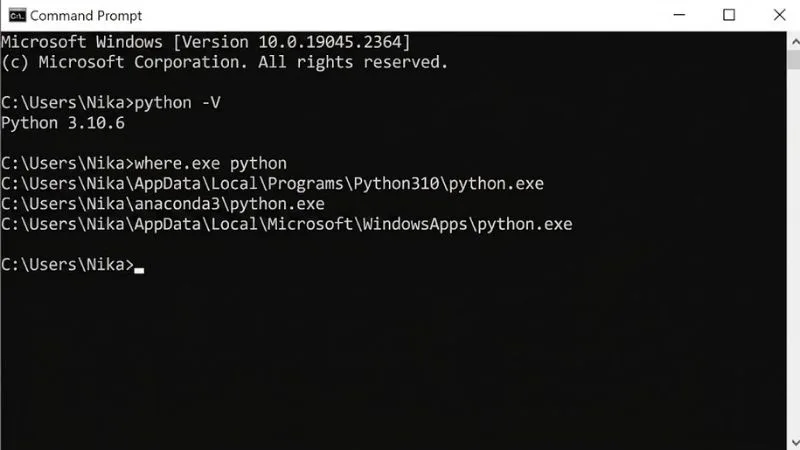Minimize the Command Prompt window
Image resolution: width=800 pixels, height=450 pixels.
[679, 15]
